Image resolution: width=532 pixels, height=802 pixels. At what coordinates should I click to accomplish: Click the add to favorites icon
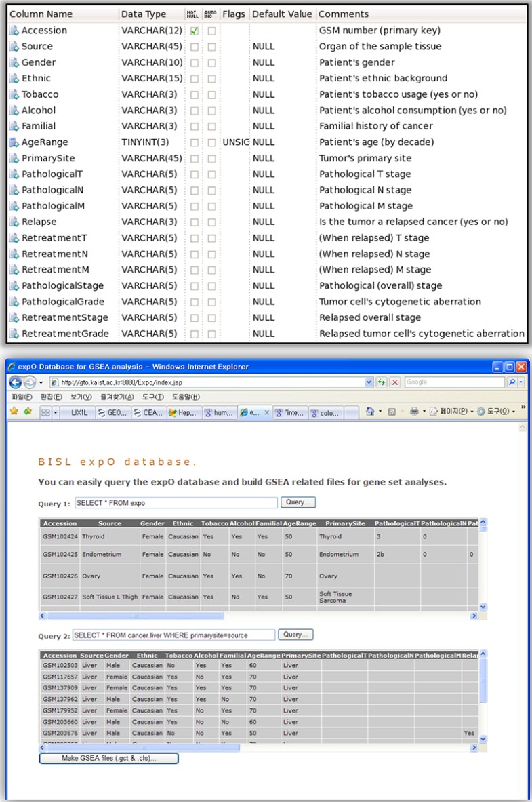click(x=27, y=412)
